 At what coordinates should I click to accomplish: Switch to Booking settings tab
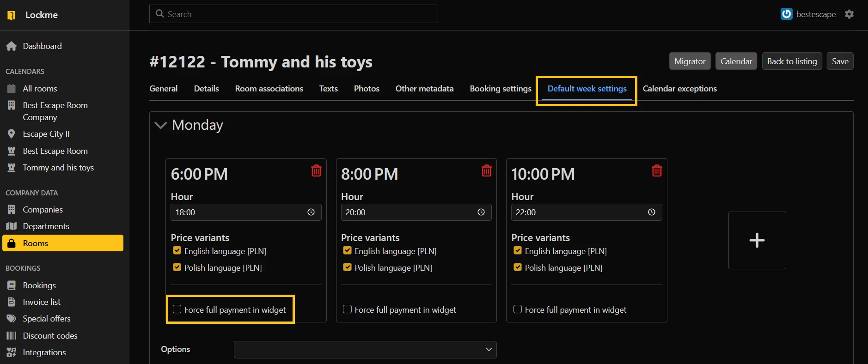click(x=500, y=89)
